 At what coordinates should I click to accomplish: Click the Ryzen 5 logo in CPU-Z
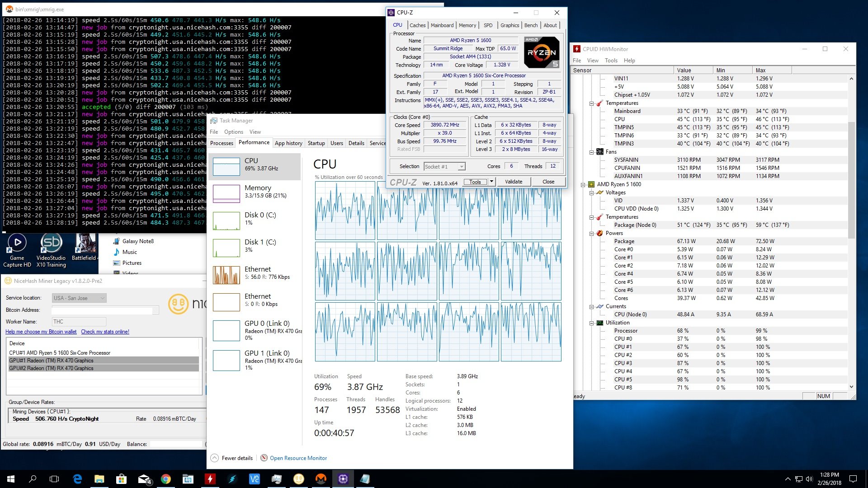[x=542, y=52]
